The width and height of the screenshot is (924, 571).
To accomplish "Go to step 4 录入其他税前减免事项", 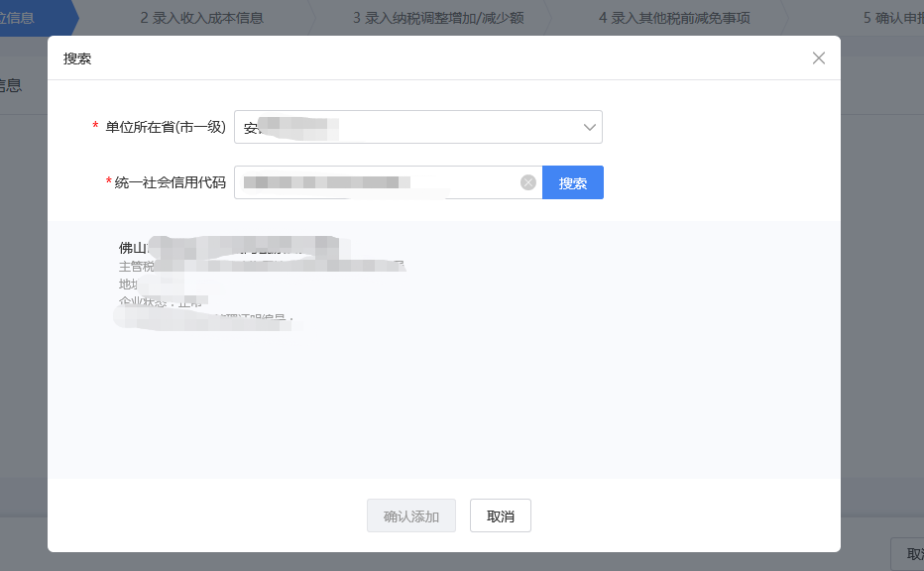I will point(674,18).
